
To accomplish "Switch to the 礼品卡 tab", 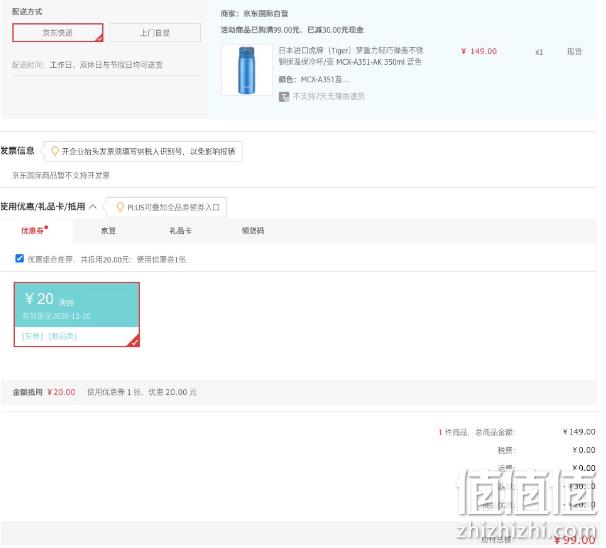I will point(180,231).
